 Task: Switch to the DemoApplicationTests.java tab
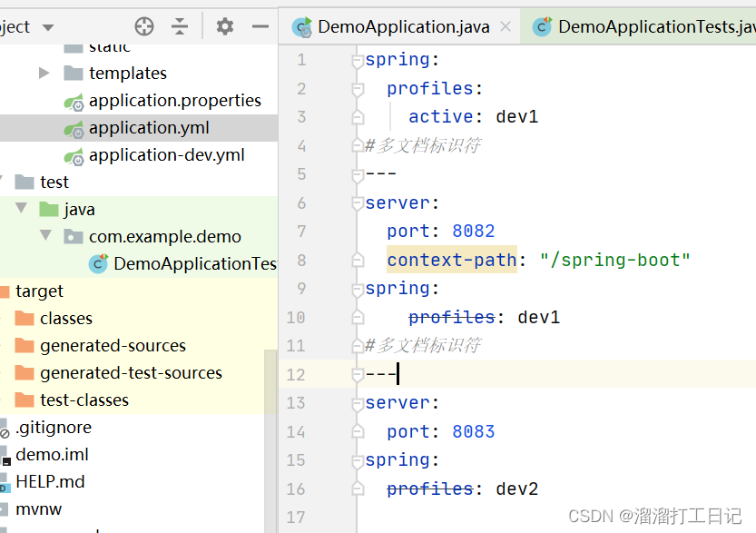click(644, 26)
